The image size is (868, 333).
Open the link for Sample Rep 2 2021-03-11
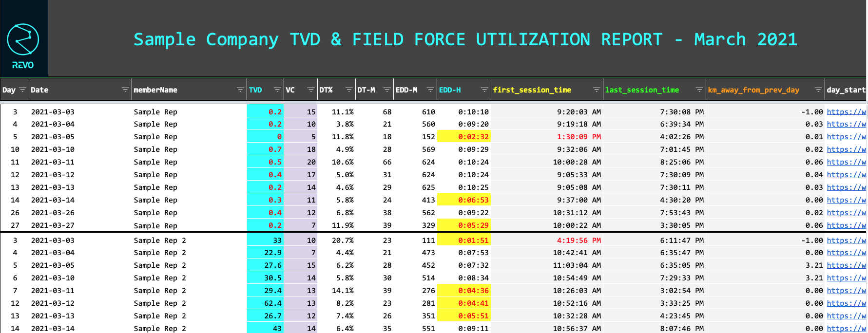(x=847, y=291)
